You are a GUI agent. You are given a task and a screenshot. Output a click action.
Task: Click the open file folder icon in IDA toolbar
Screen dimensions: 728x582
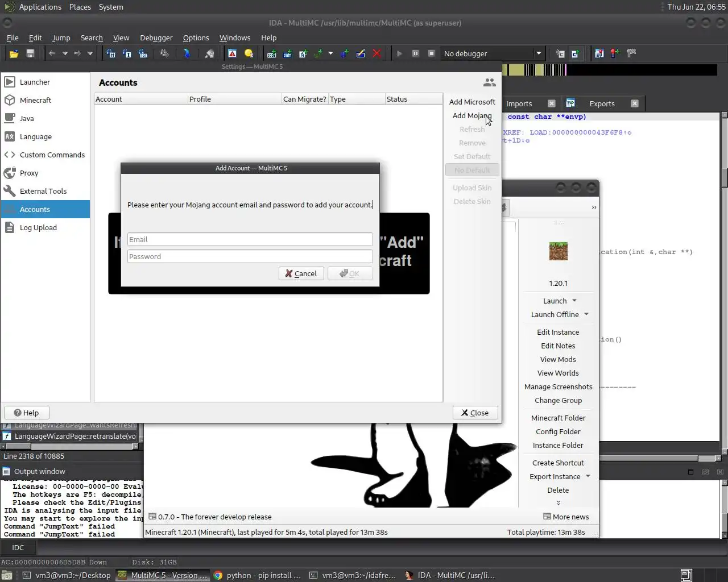14,53
